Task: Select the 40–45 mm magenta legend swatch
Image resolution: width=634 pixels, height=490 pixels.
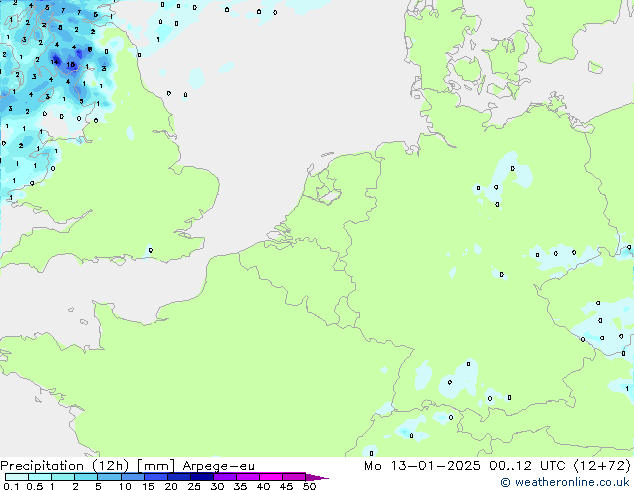Action: (271, 477)
